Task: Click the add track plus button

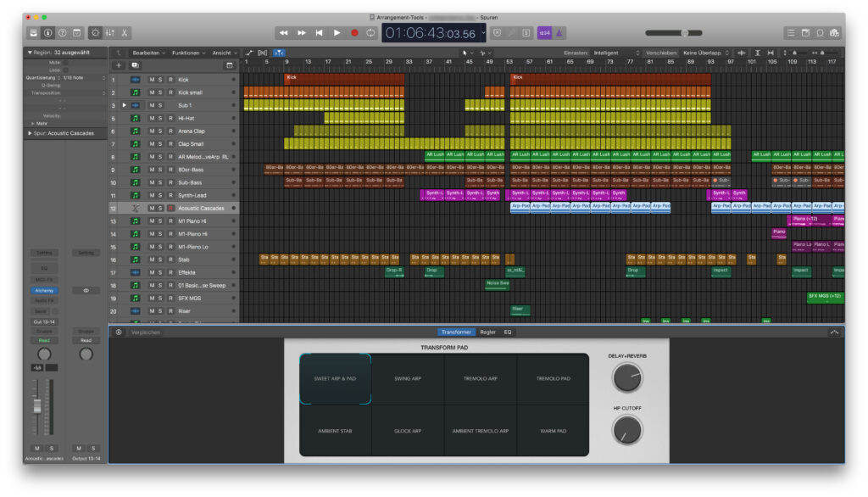Action: tap(119, 65)
